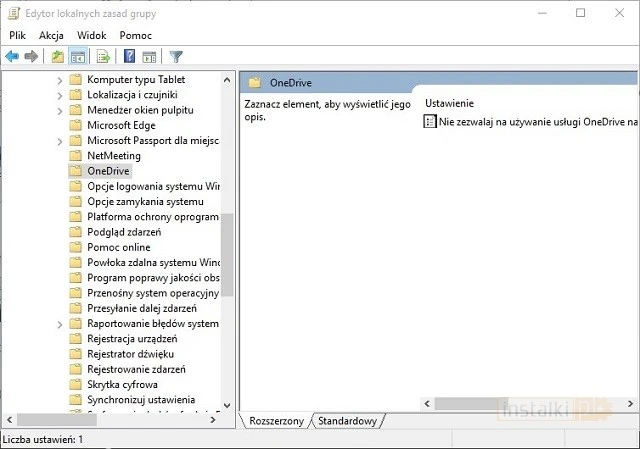Screen dimensions: 640x449
Task: Expand the Lokalizacja i czujniki node
Action: (x=60, y=95)
